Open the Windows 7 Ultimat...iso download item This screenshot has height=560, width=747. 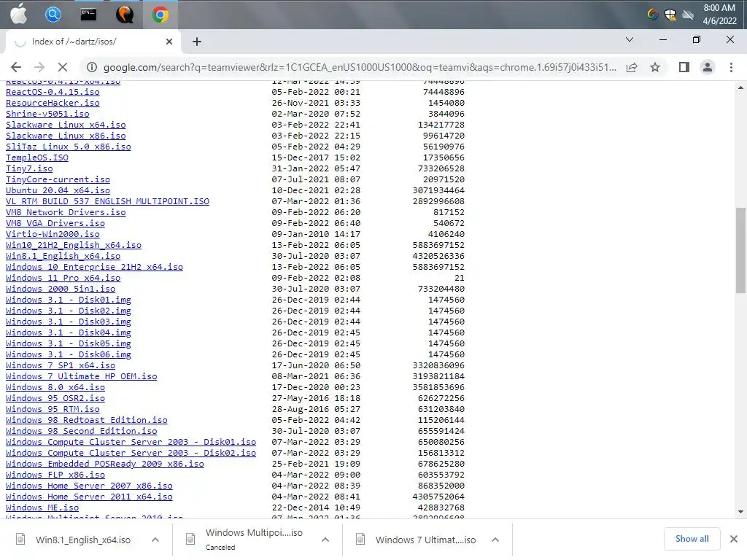coord(425,540)
